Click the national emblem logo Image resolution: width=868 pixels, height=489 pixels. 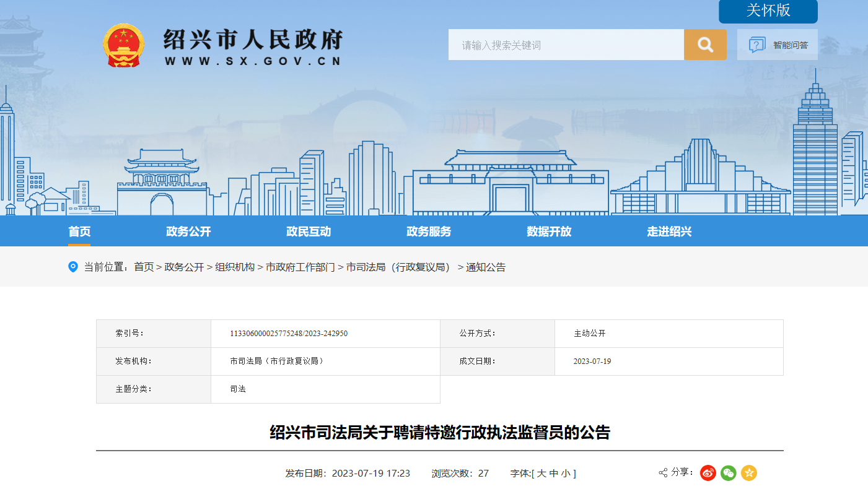123,45
